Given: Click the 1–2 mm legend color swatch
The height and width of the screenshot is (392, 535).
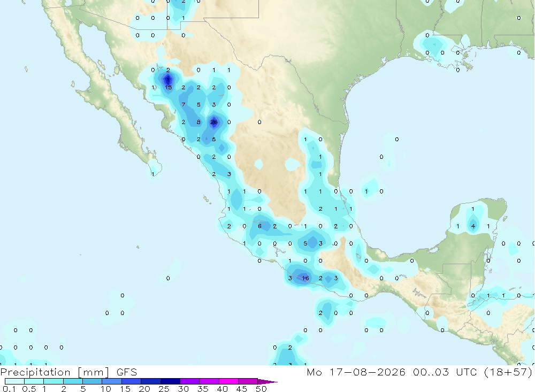Looking at the screenshot, I should tap(53, 381).
